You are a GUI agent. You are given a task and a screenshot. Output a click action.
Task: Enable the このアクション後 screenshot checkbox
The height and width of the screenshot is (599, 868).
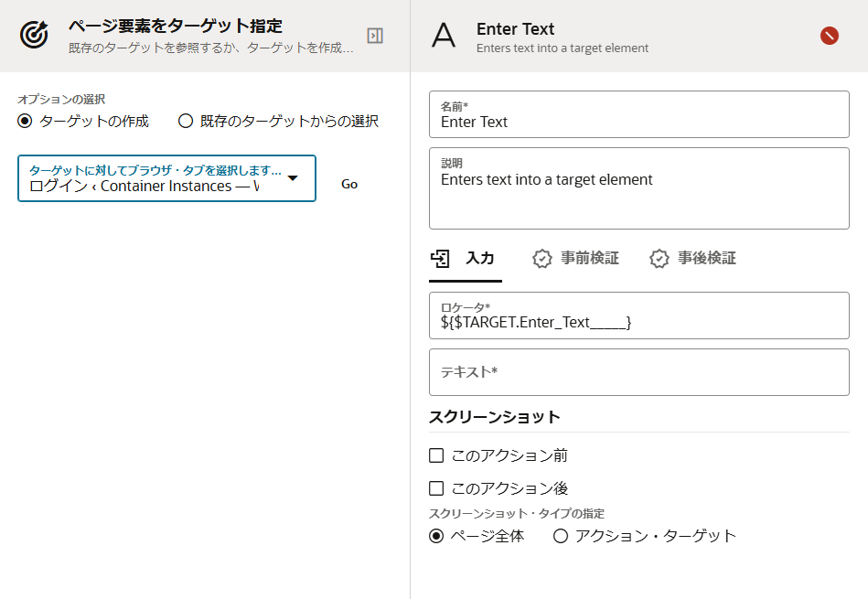pyautogui.click(x=436, y=488)
